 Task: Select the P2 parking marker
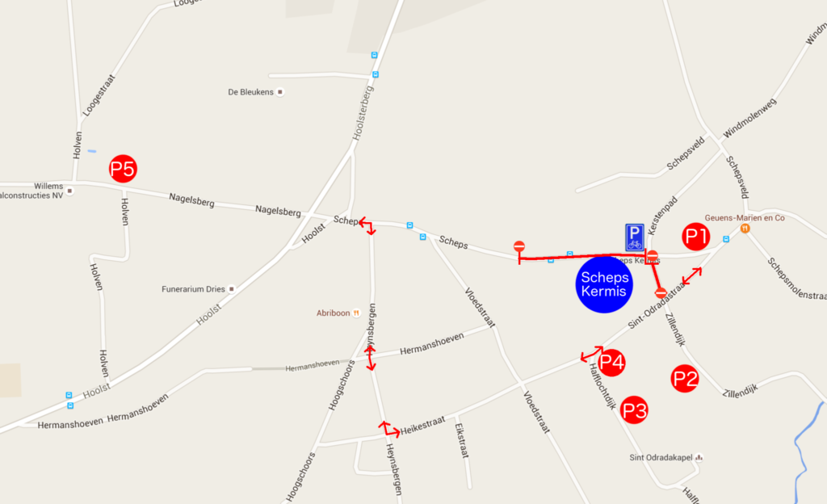[685, 379]
